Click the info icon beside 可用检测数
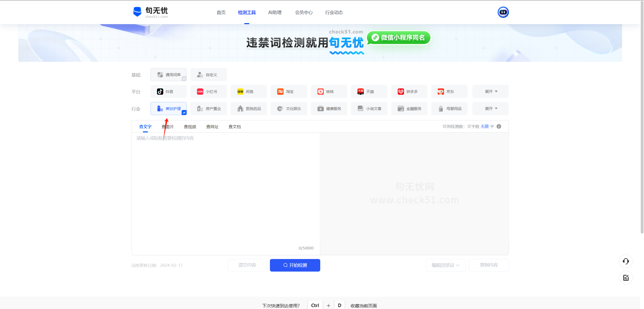 pyautogui.click(x=499, y=126)
